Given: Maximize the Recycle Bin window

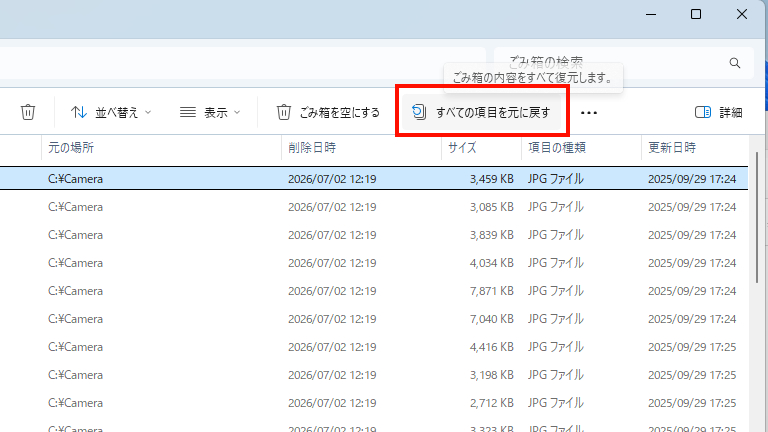Looking at the screenshot, I should coord(696,14).
